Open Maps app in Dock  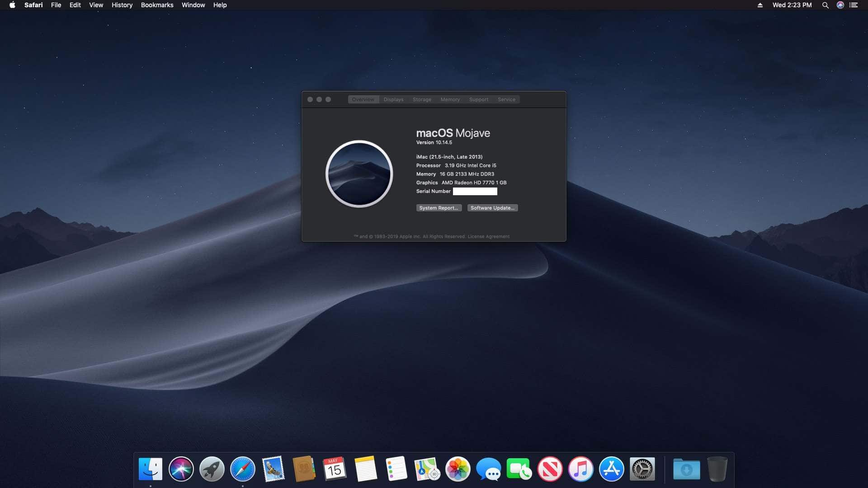pyautogui.click(x=427, y=469)
